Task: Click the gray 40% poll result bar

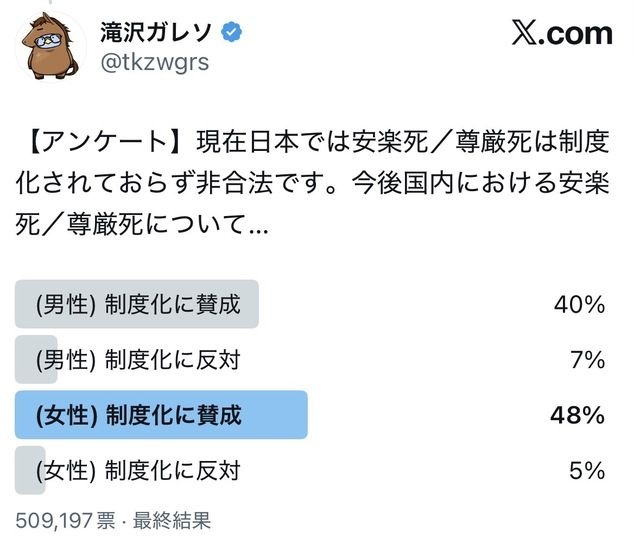Action: pyautogui.click(x=137, y=304)
